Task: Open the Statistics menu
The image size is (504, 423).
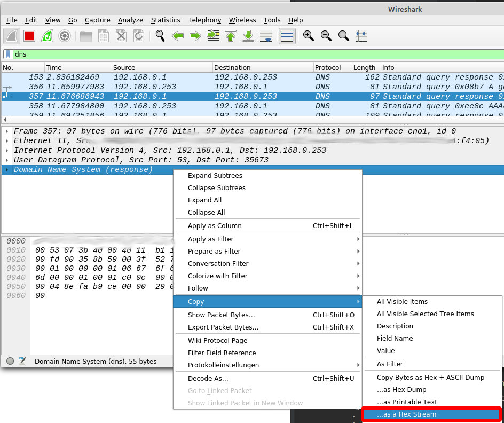Action: [166, 20]
